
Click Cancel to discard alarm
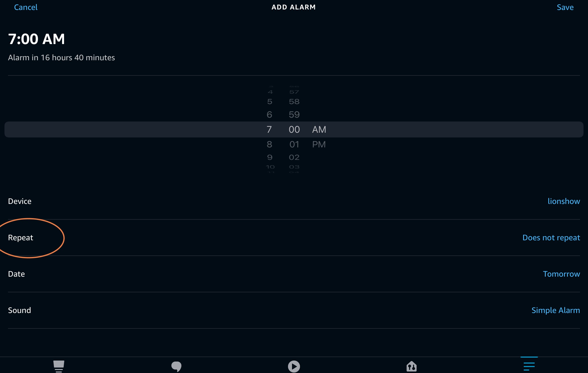(26, 7)
